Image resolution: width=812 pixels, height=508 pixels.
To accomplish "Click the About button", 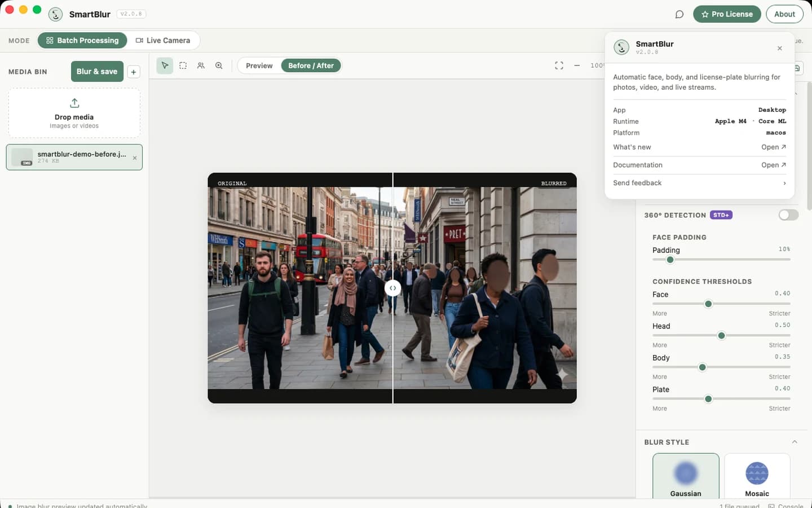I will point(784,14).
